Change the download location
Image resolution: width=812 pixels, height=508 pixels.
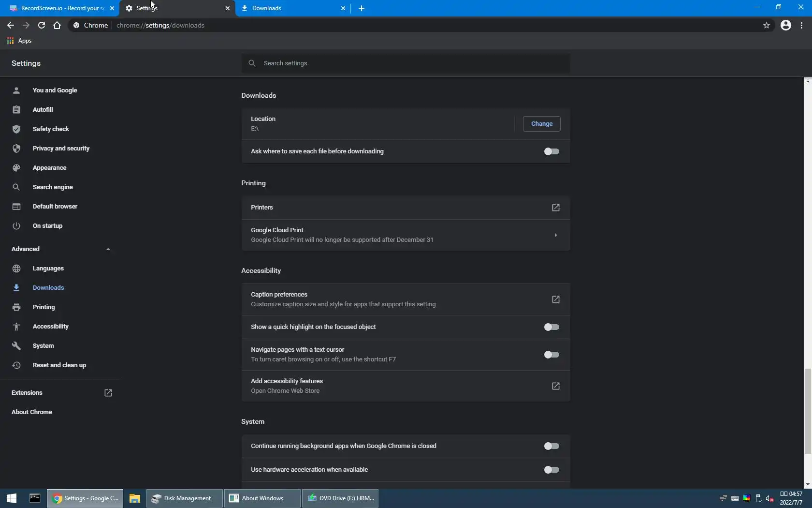(x=542, y=124)
